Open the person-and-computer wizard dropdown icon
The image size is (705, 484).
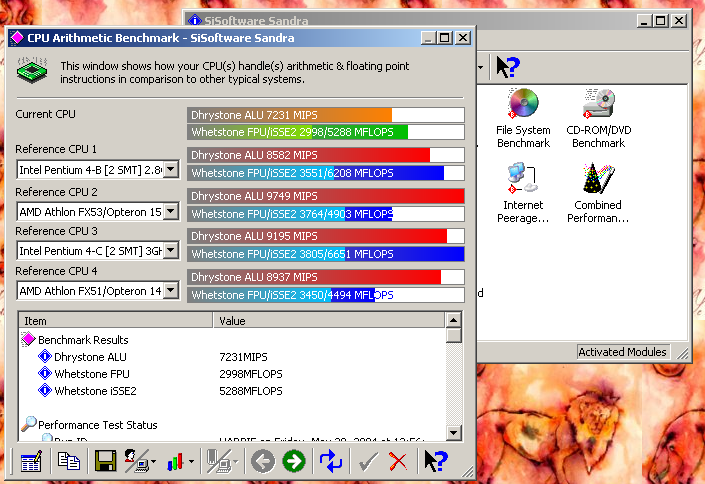coord(140,461)
